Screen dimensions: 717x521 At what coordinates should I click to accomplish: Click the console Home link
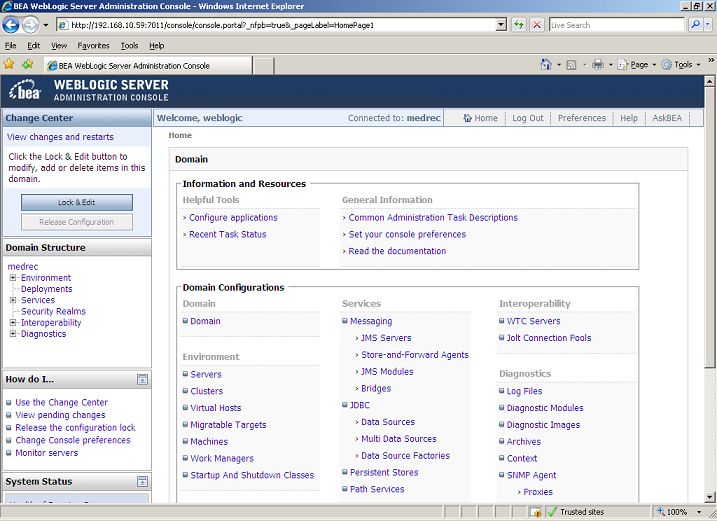pos(481,118)
